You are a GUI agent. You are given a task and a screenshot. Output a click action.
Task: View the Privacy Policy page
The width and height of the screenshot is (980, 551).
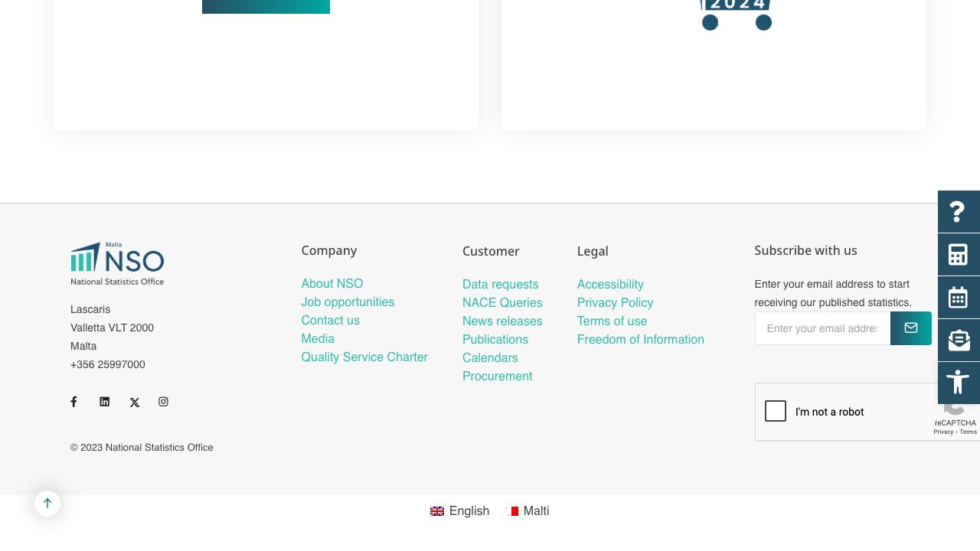(x=615, y=303)
